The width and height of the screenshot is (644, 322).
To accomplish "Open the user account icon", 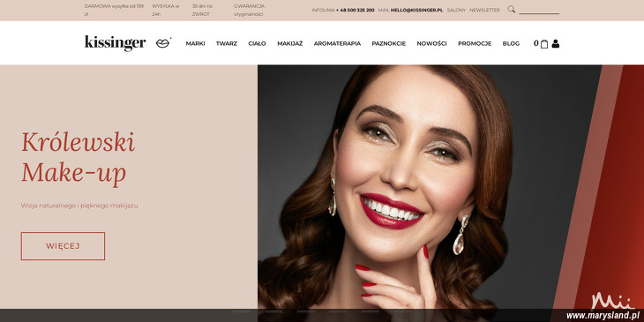I will [x=555, y=43].
